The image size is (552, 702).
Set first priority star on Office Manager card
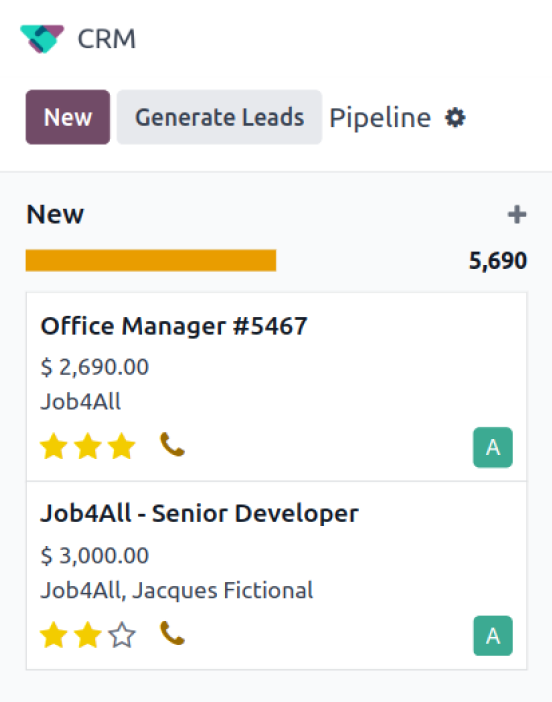54,446
